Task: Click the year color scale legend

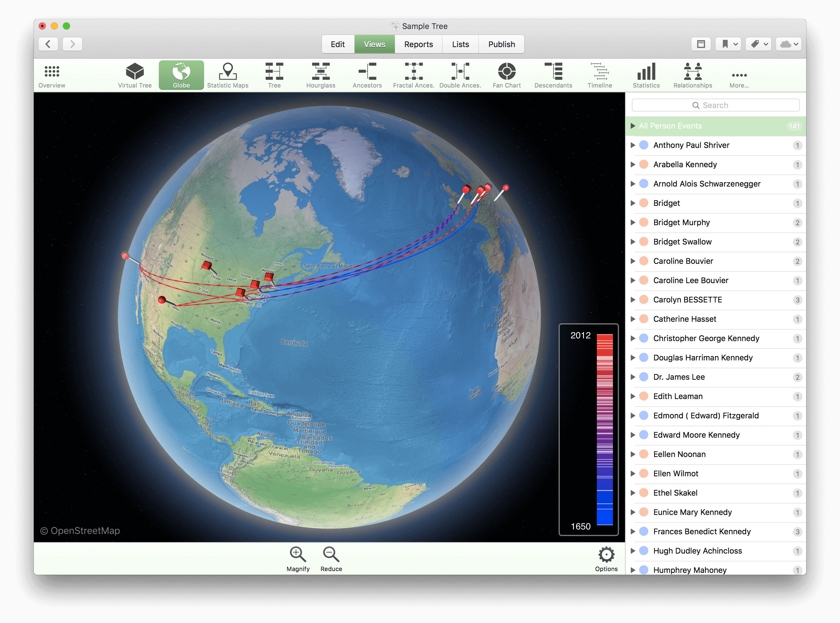Action: click(604, 429)
